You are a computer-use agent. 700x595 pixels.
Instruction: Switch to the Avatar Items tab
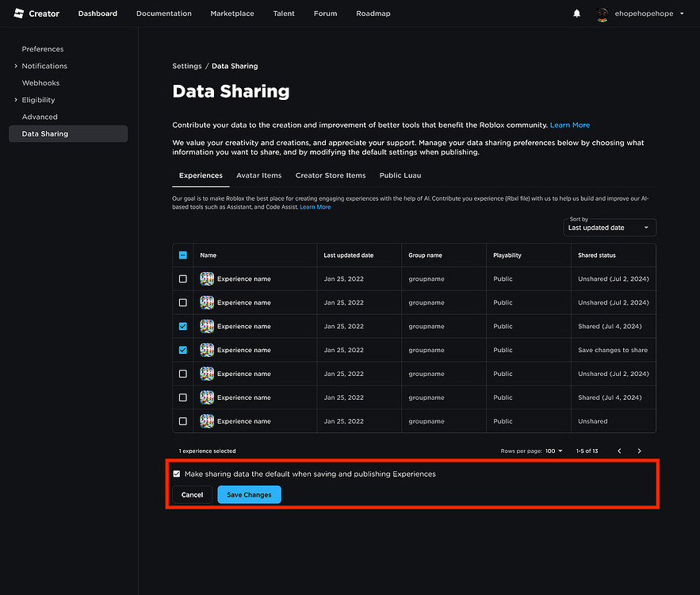coord(258,175)
